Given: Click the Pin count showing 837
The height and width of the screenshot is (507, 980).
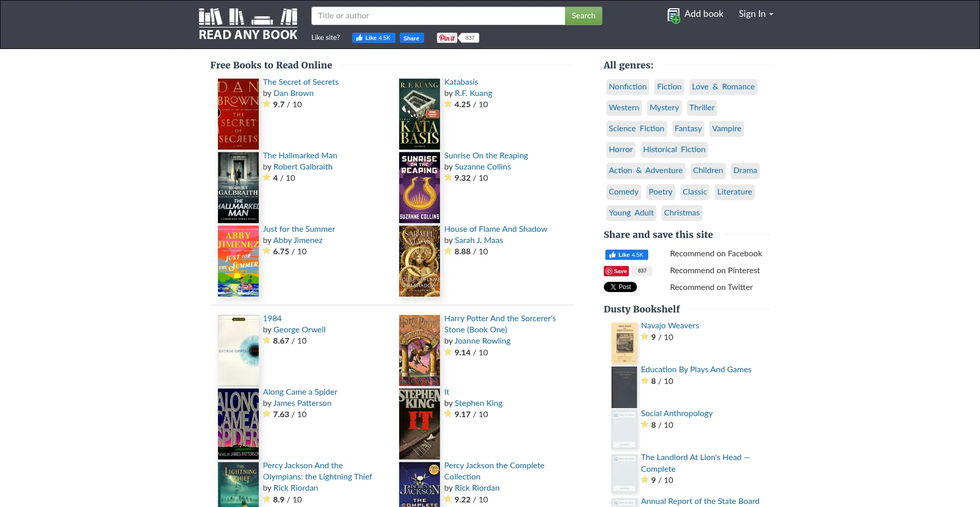Looking at the screenshot, I should point(469,37).
